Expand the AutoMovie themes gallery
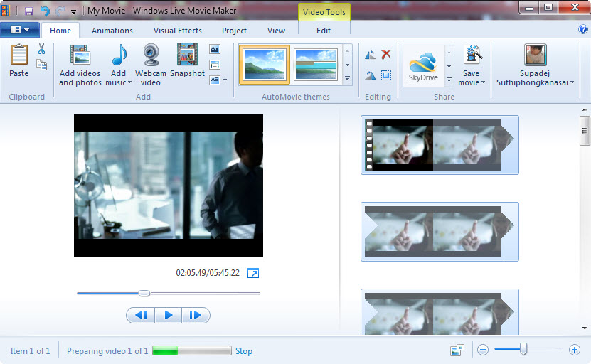Image resolution: width=591 pixels, height=364 pixels. point(347,78)
